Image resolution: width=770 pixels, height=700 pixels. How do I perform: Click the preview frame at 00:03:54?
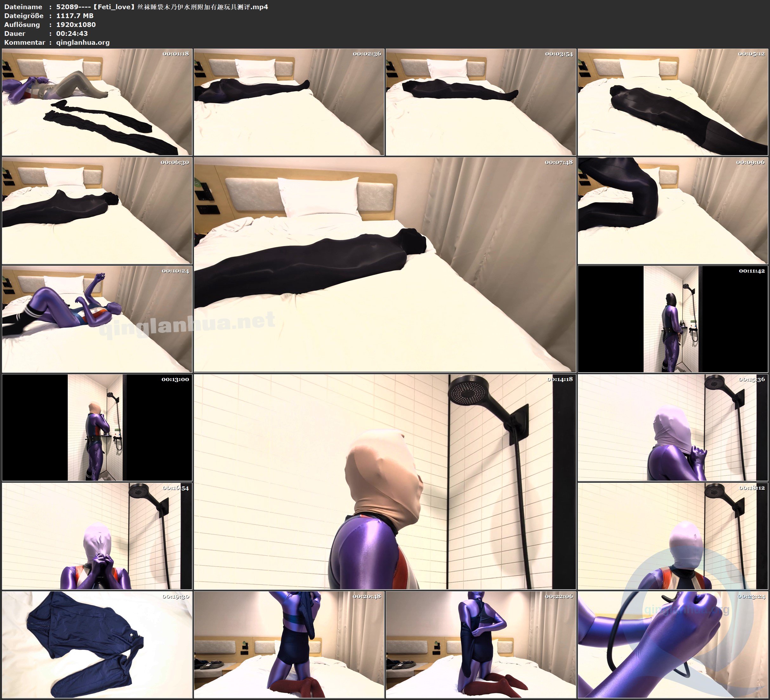coord(481,102)
